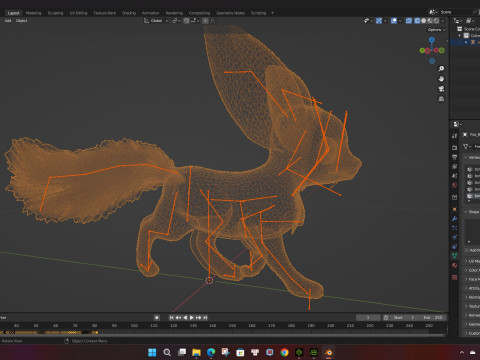Click the Start frame field in timeline
This screenshot has height=360, width=480.
tap(404, 318)
